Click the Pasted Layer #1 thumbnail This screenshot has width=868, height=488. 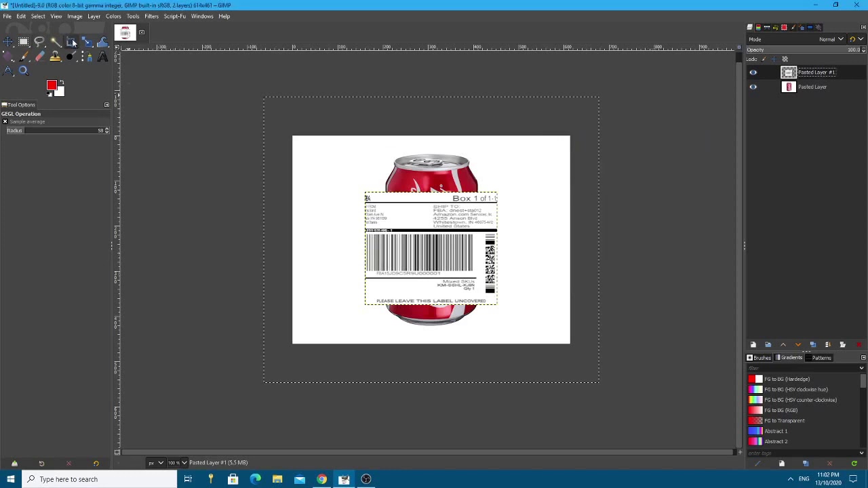(788, 72)
